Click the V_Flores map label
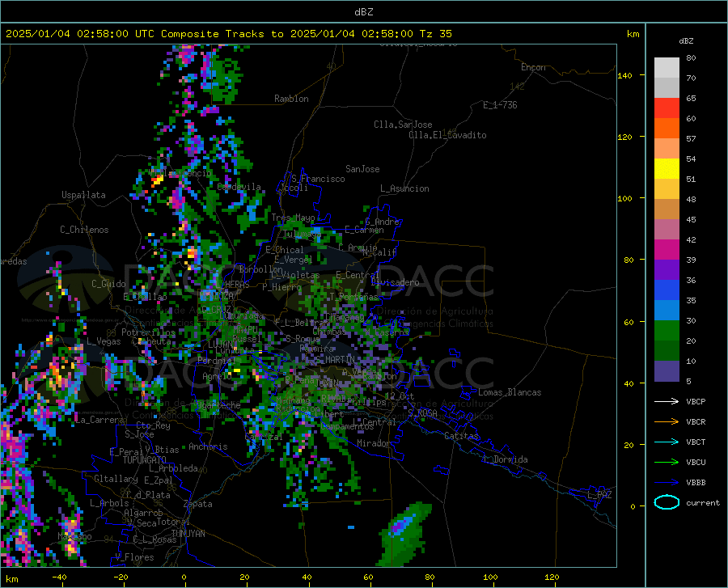The width and height of the screenshot is (728, 588). pos(134,557)
